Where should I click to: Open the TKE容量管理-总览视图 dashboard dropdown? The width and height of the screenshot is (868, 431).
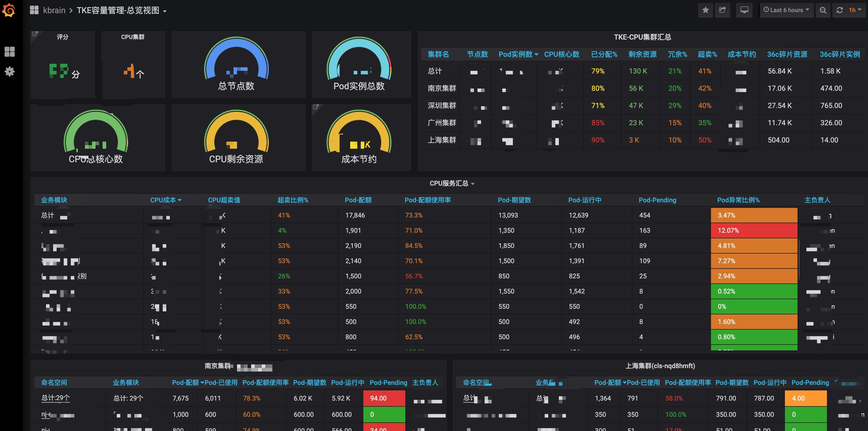click(121, 11)
